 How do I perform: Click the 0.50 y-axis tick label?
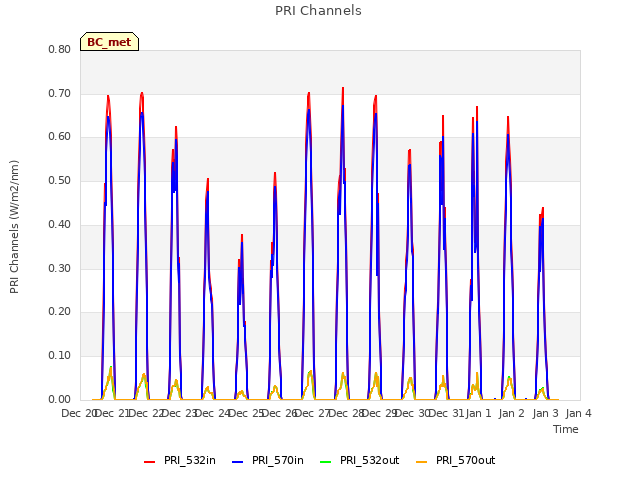(x=60, y=180)
